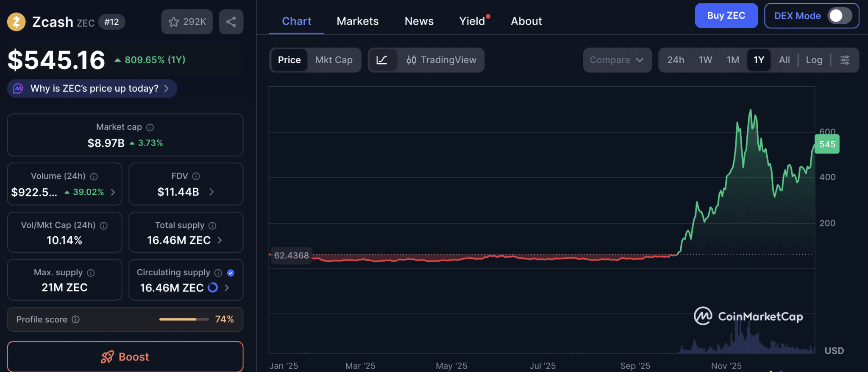Image resolution: width=868 pixels, height=372 pixels.
Task: Expand FDV details chevron
Action: point(211,192)
